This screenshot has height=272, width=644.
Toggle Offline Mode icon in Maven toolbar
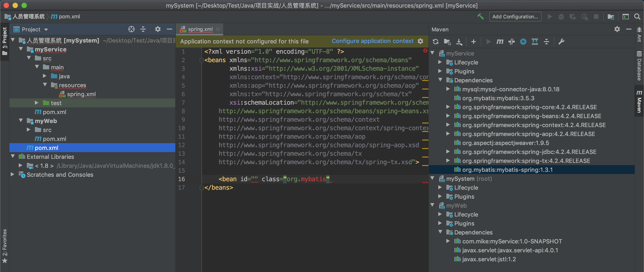(x=523, y=42)
